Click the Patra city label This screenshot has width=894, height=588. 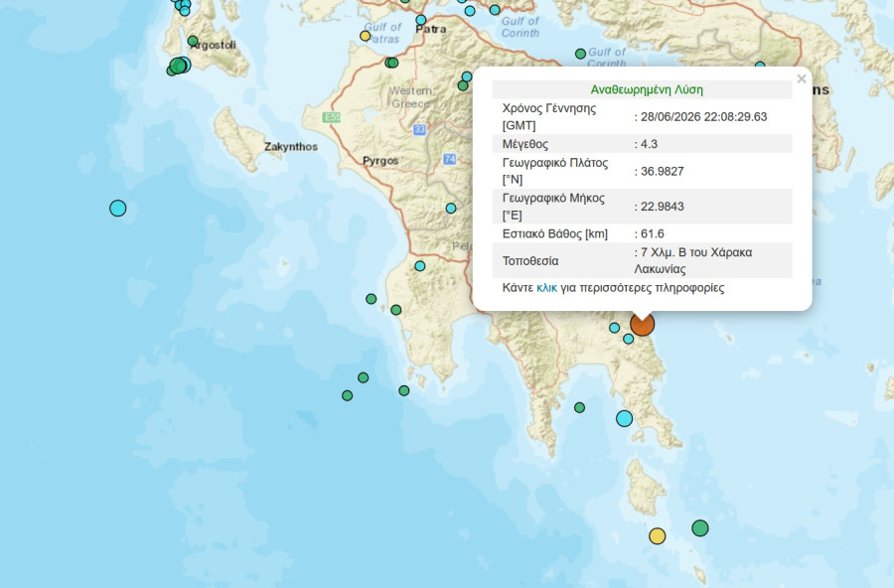tap(431, 29)
